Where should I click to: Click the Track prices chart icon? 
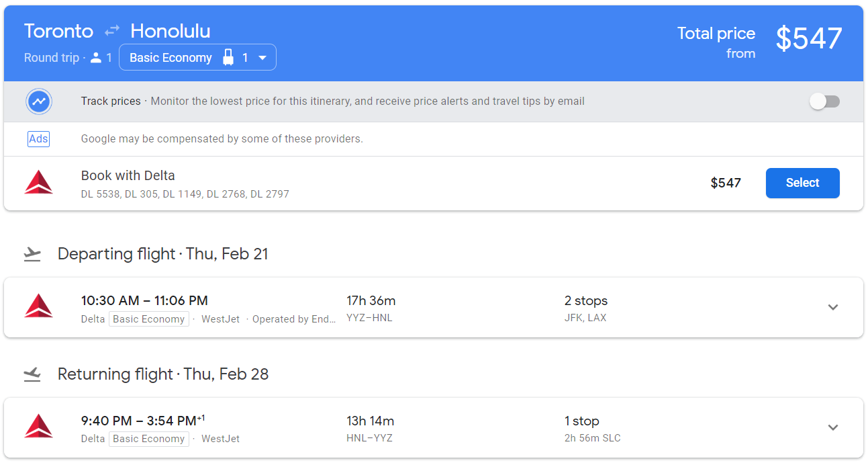click(39, 102)
